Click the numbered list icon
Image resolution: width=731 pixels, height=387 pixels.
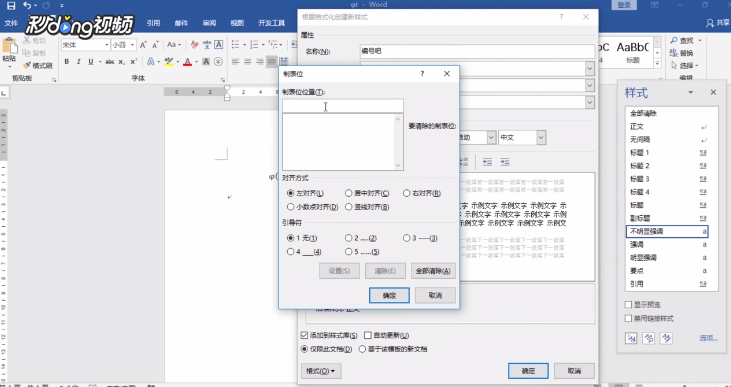(x=254, y=45)
